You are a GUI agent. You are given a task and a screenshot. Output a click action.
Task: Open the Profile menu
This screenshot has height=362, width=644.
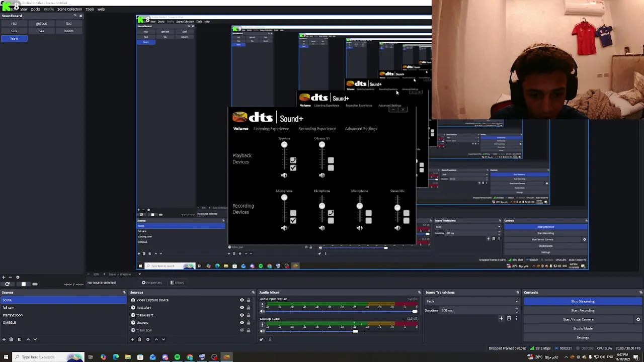pyautogui.click(x=49, y=9)
